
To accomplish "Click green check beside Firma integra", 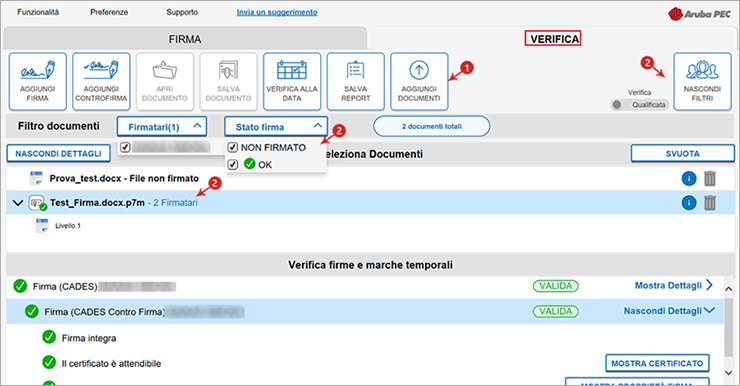I will click(x=49, y=337).
